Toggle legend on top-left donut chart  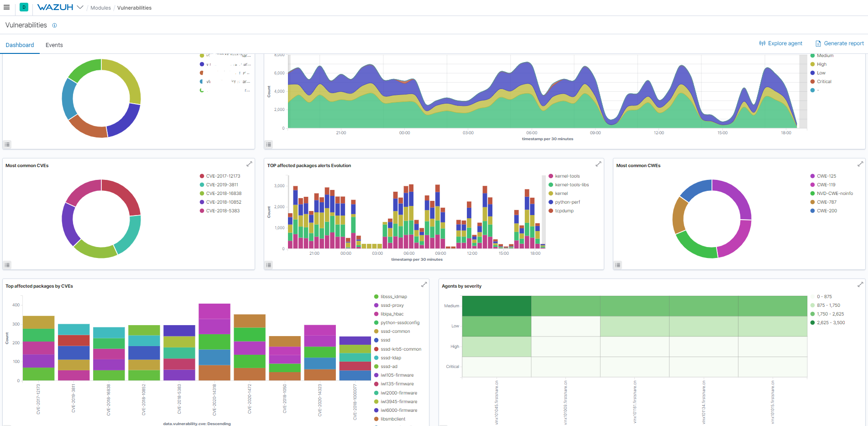click(x=7, y=144)
